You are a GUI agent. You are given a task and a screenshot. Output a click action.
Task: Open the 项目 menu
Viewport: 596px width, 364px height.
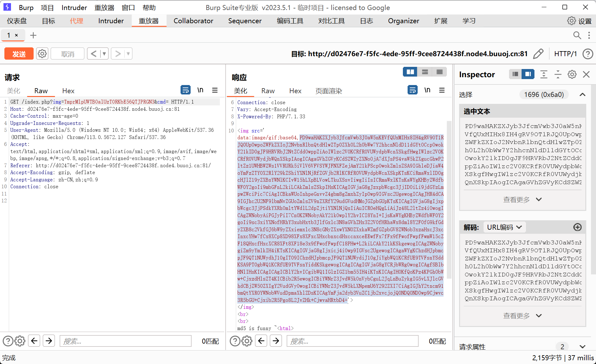click(47, 8)
